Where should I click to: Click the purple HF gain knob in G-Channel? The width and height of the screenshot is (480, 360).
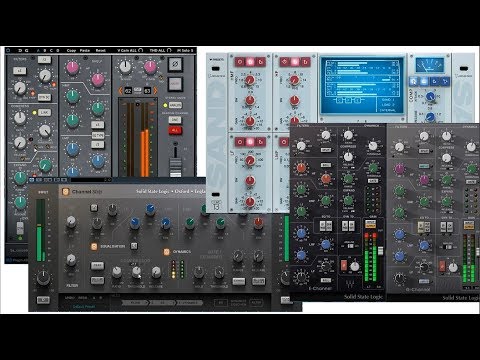tap(399, 169)
